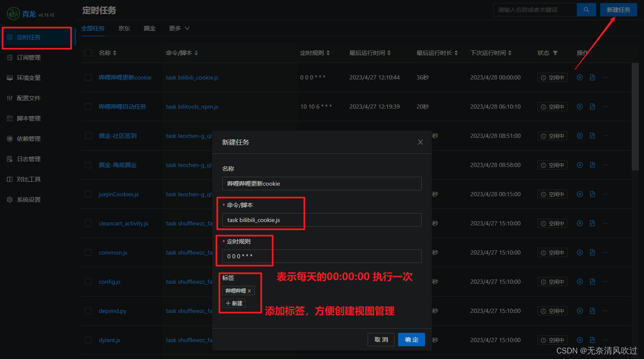Screen dimensions: 644x359
Task: Run the config.js task
Action: click(x=580, y=282)
